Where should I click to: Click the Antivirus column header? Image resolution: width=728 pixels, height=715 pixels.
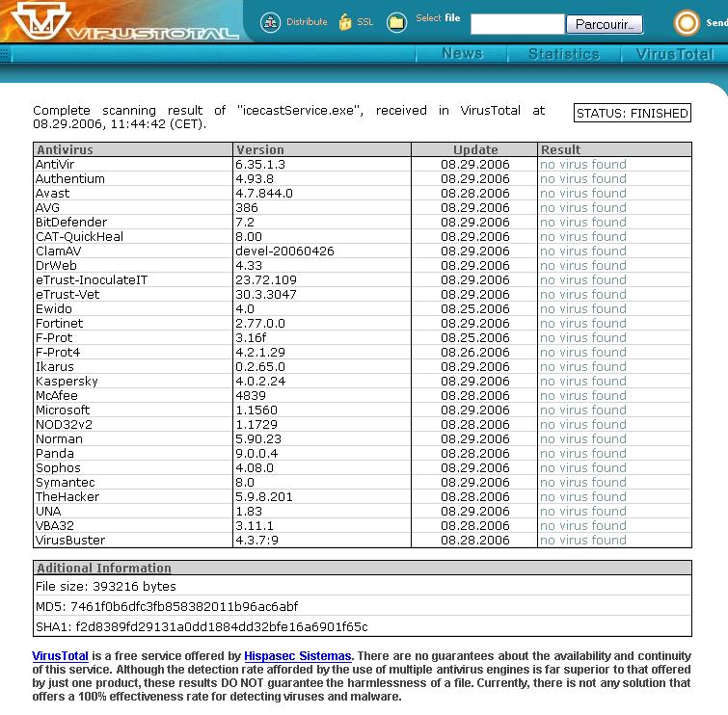(133, 149)
